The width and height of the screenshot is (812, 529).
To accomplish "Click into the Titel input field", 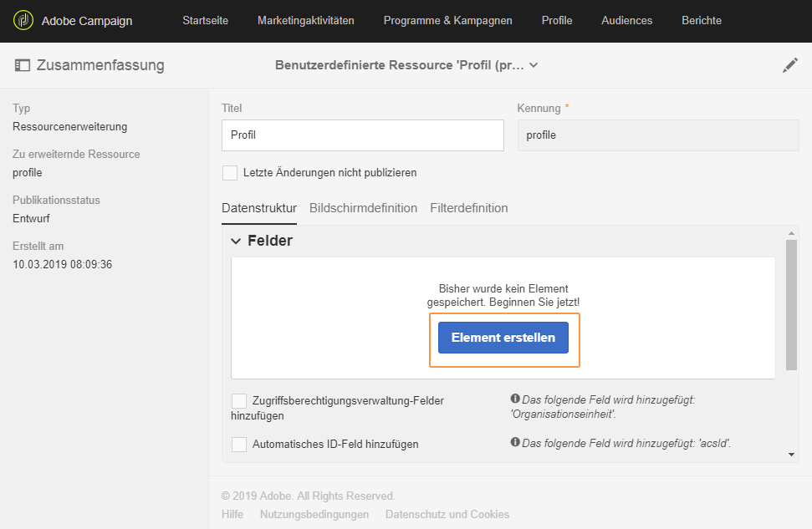I will point(362,135).
